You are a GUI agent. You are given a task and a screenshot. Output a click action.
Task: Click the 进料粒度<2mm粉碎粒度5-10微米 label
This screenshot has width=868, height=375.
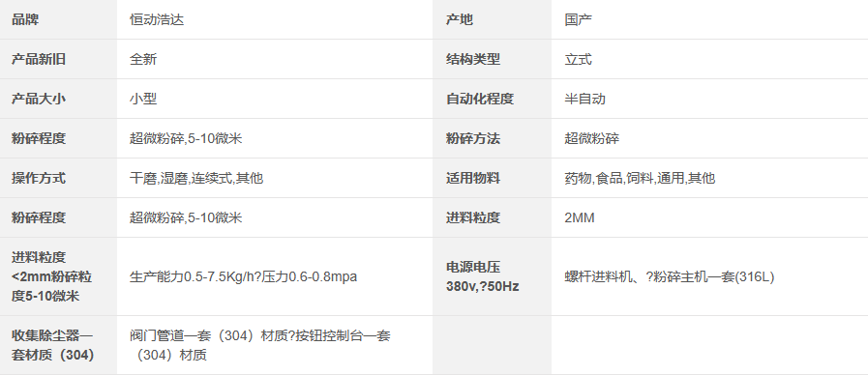point(52,276)
